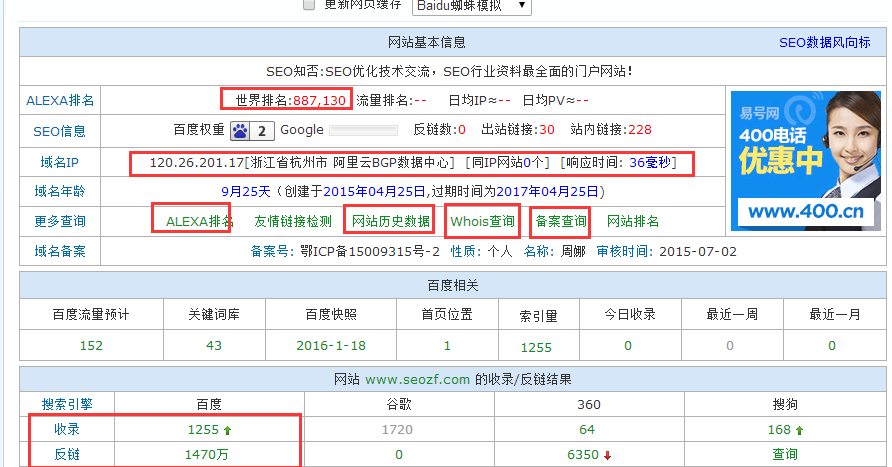Click green up arrow beside Baidu 1255
892x467 pixels.
point(225,430)
